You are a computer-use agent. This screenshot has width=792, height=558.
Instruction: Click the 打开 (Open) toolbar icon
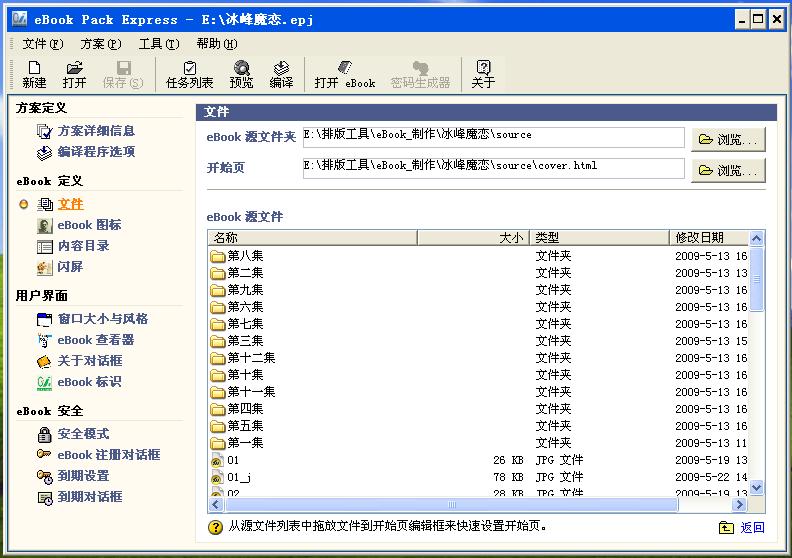coord(74,74)
